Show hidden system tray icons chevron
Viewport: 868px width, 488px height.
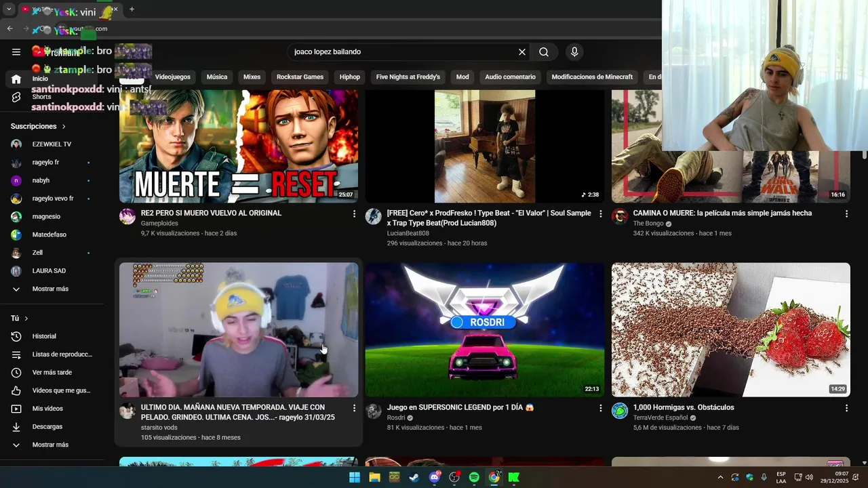click(720, 477)
